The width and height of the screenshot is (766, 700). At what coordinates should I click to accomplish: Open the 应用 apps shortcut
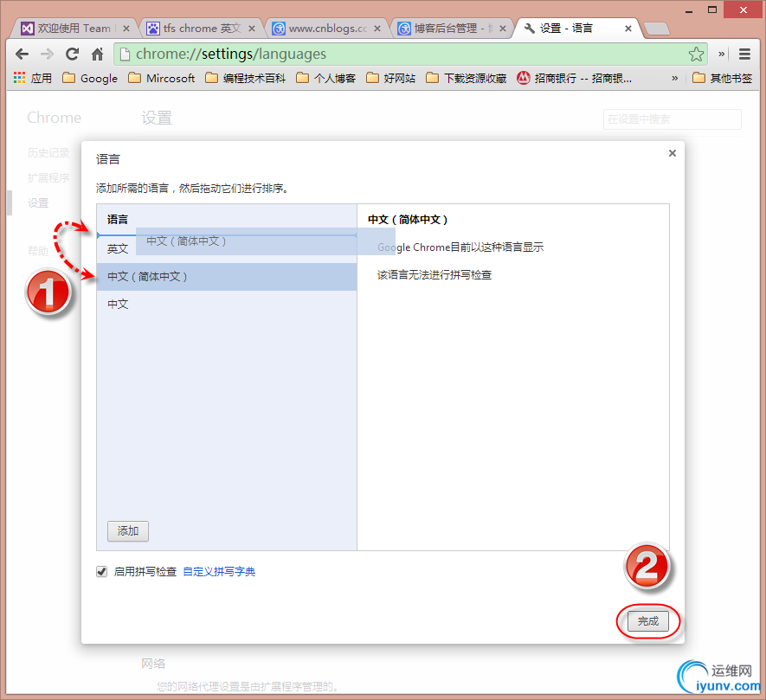point(33,78)
